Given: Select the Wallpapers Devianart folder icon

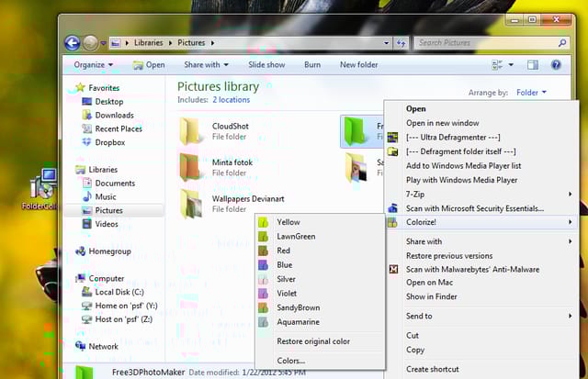Looking at the screenshot, I should (190, 204).
